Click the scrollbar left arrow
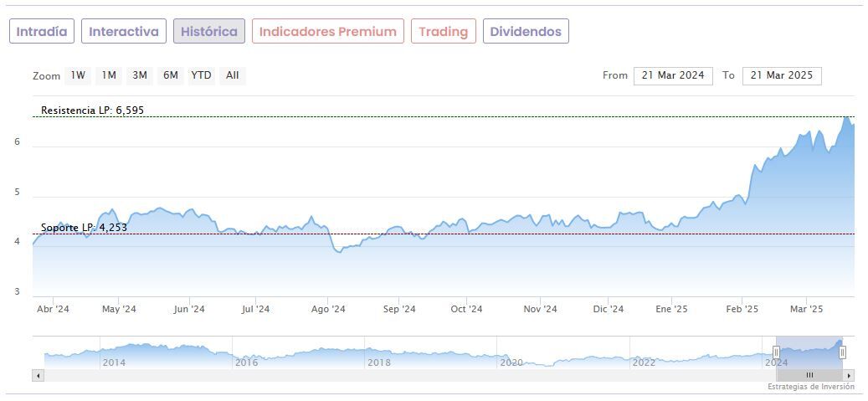This screenshot has width=868, height=401. (x=38, y=375)
